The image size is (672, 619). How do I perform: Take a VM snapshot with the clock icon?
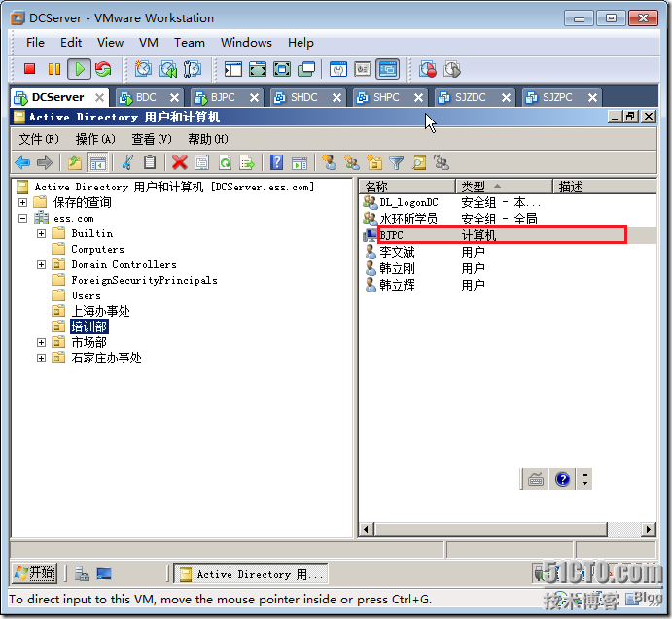(x=143, y=69)
